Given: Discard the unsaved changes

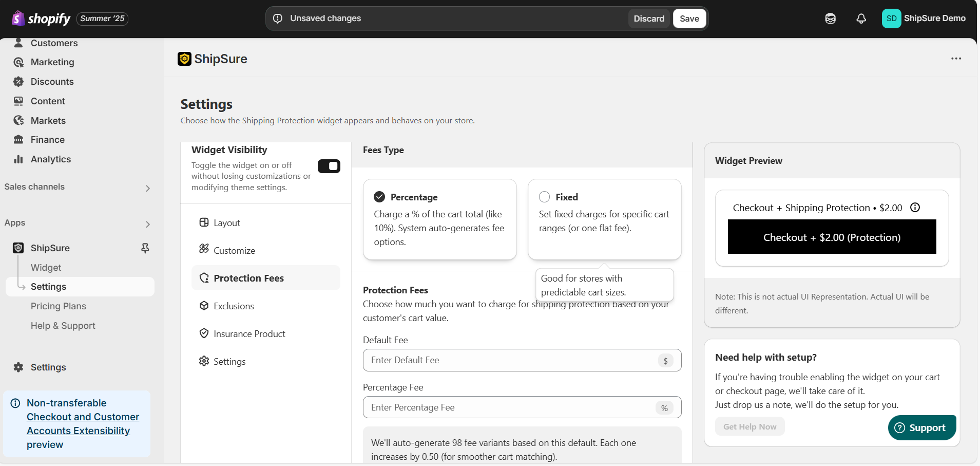Looking at the screenshot, I should click(x=649, y=18).
